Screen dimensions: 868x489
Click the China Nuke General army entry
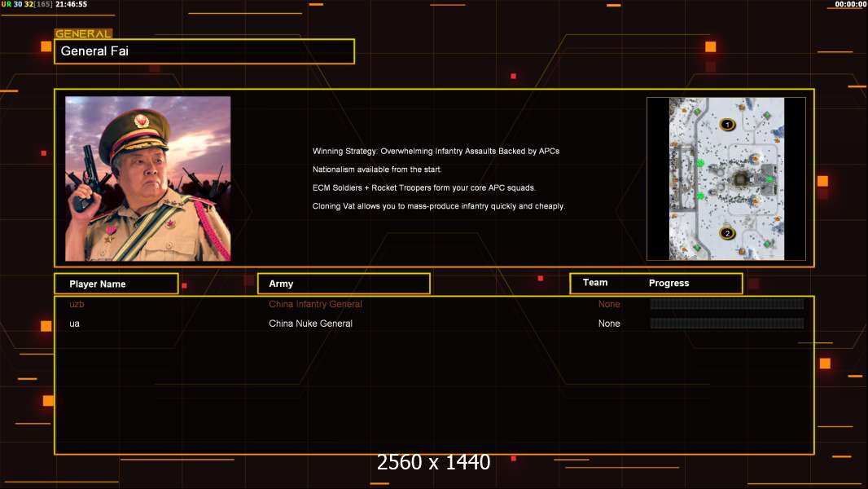[310, 324]
